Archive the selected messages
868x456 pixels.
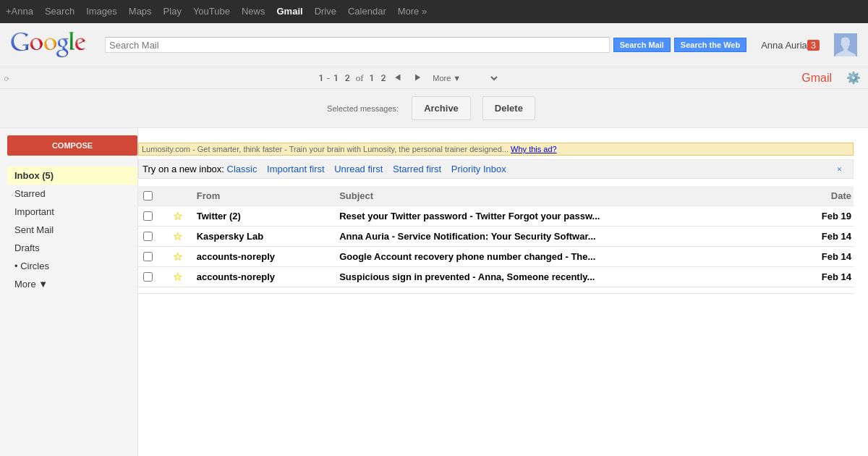click(441, 108)
